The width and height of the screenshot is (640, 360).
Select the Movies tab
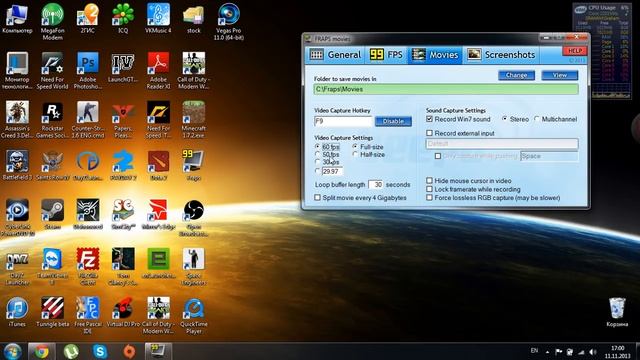pos(435,55)
